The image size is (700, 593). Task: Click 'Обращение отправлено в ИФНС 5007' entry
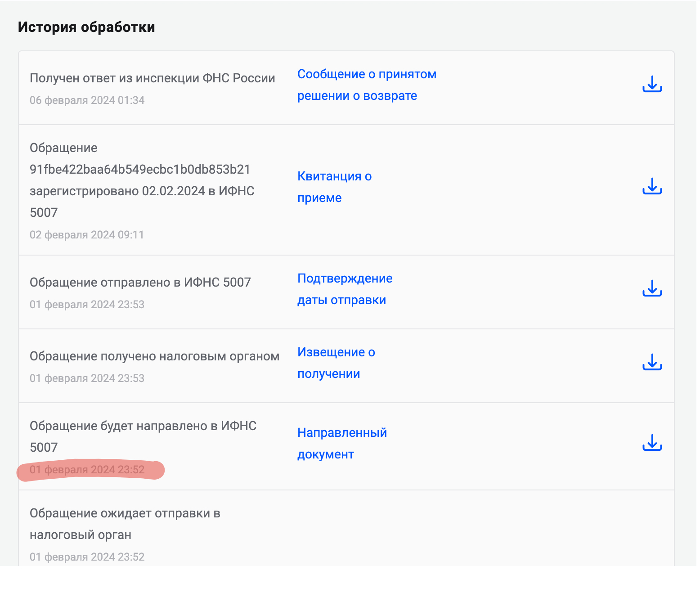[140, 283]
